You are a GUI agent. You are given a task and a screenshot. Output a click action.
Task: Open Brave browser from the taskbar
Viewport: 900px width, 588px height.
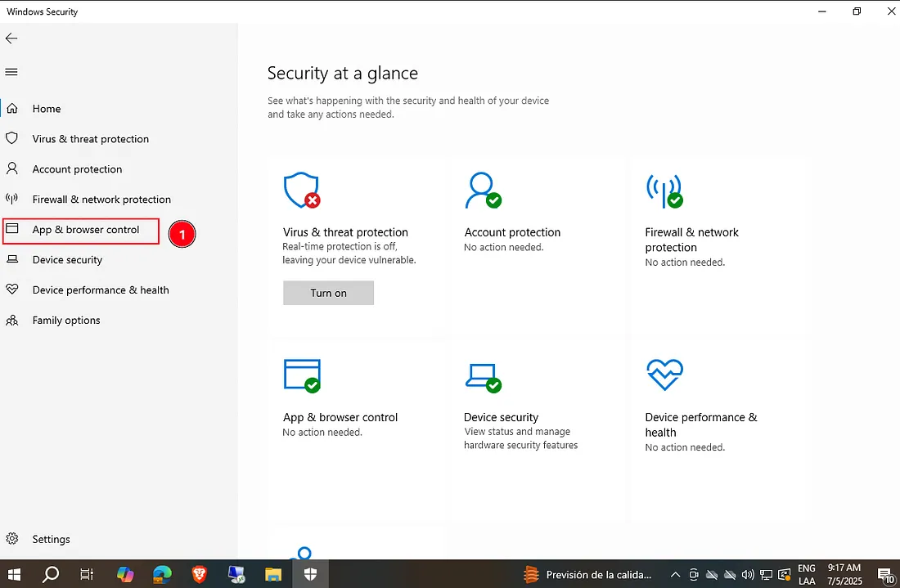click(x=199, y=574)
